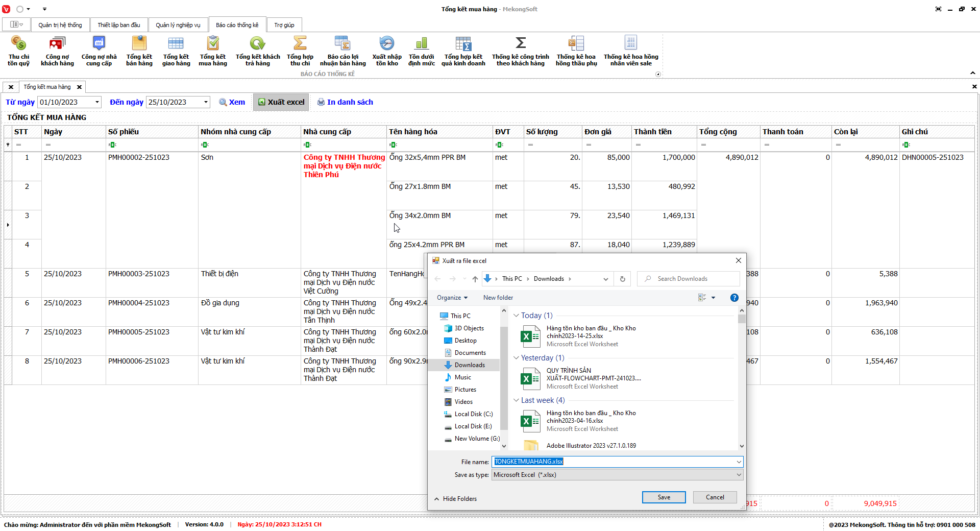
Task: Open Tồn dưới định mức report
Action: (421, 51)
